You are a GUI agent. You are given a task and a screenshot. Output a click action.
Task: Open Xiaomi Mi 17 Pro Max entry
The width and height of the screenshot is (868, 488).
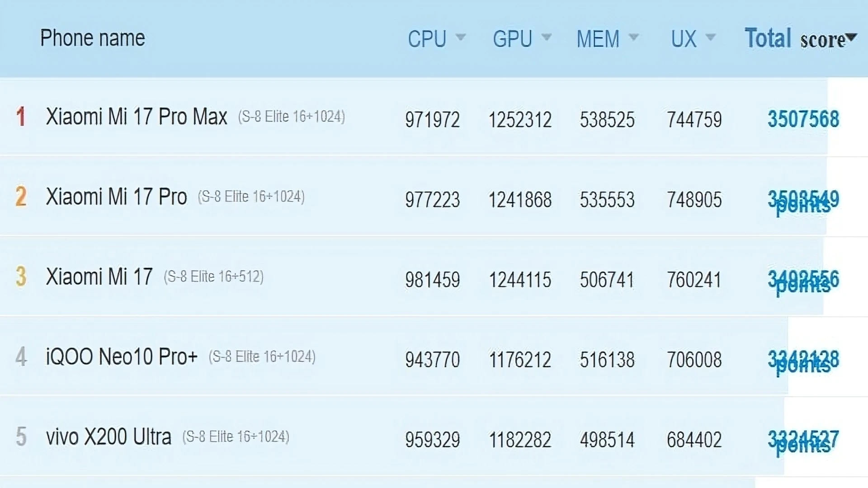[x=137, y=117]
